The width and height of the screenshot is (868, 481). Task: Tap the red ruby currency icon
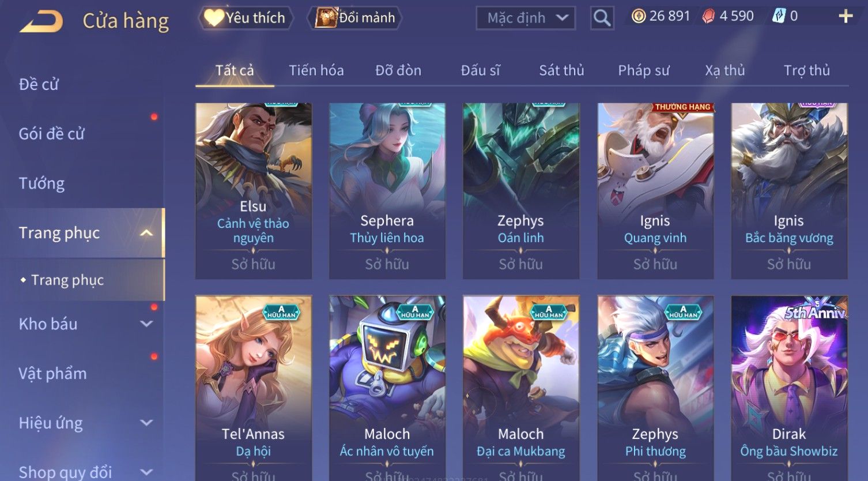tap(708, 16)
